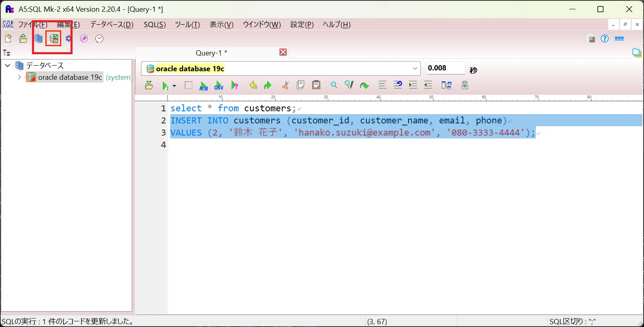644x327 pixels.
Task: Click the blue panel layout icon in editor toolbar
Action: point(447,85)
